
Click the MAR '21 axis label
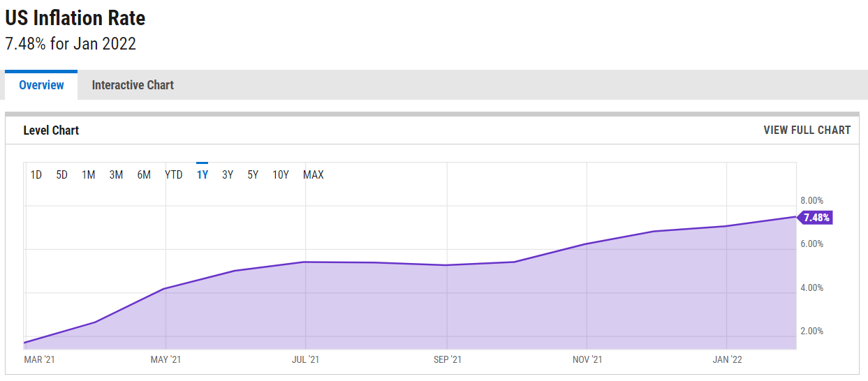pyautogui.click(x=39, y=359)
